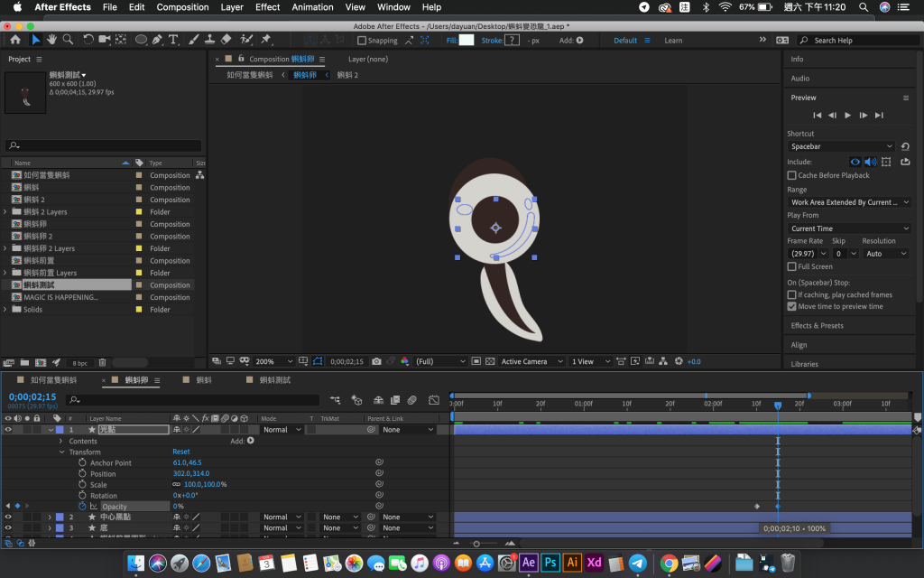
Task: Open the Spacebar shortcut dropdown
Action: (841, 146)
